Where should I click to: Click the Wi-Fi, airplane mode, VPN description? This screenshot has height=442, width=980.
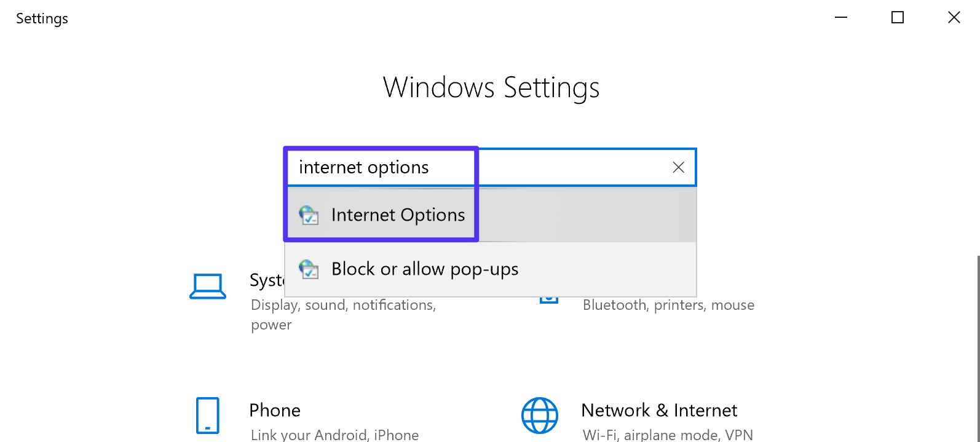(x=668, y=434)
